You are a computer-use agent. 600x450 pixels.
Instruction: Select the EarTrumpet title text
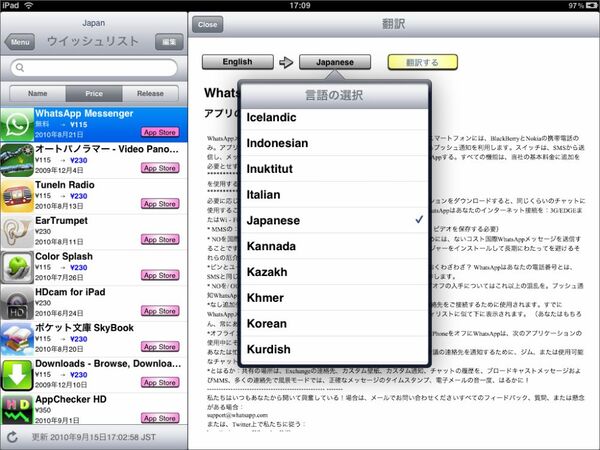(x=61, y=221)
